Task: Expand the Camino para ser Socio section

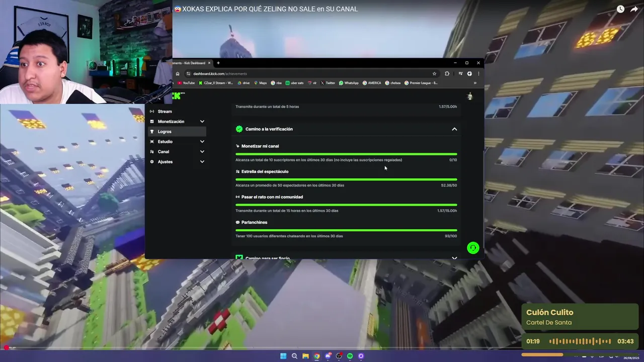Action: click(x=454, y=258)
